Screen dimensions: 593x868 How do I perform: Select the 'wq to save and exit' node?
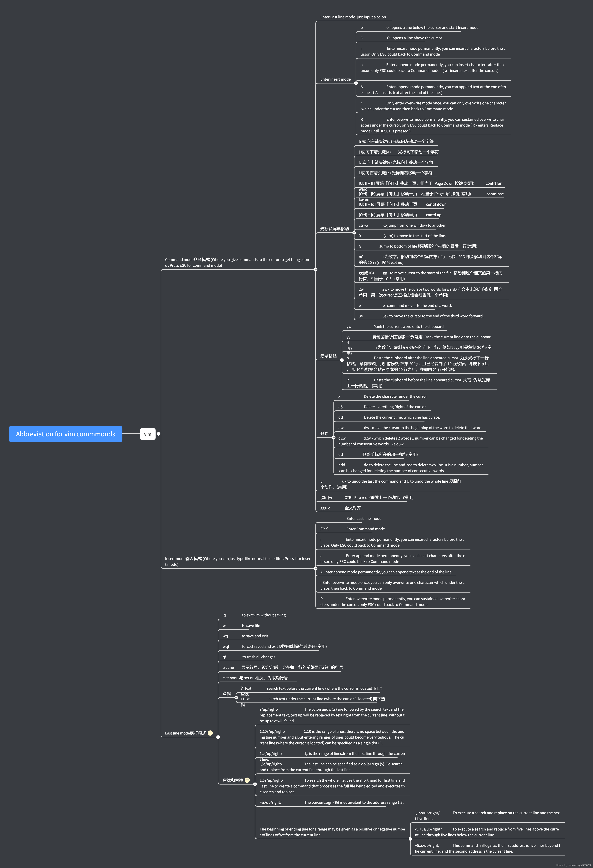click(x=245, y=636)
